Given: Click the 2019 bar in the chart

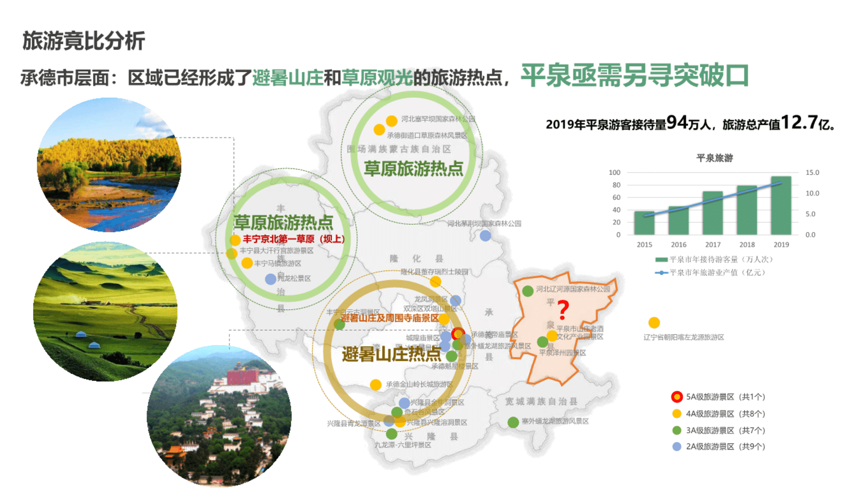Looking at the screenshot, I should (x=781, y=206).
